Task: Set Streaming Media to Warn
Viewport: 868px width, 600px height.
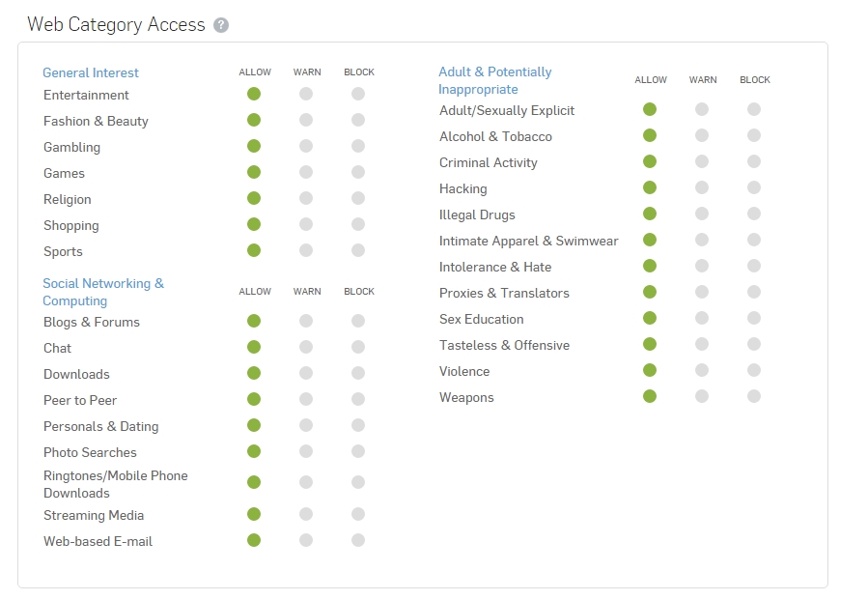Action: 306,514
